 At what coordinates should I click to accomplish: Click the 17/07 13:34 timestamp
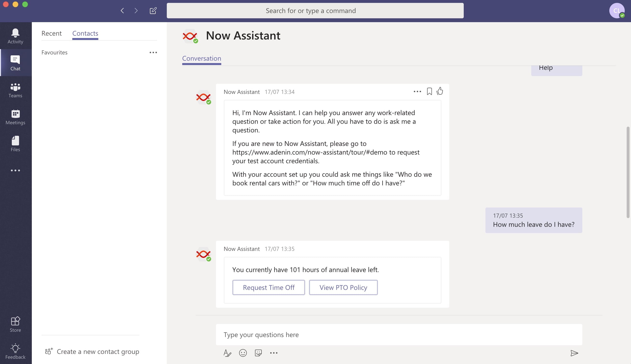pyautogui.click(x=280, y=92)
